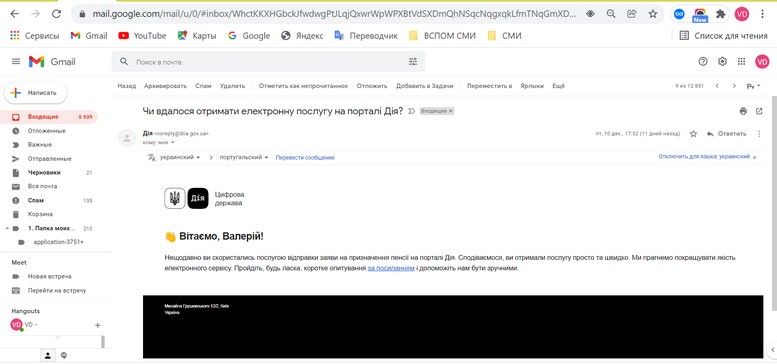The image size is (777, 364).
Task: Show search options in search box
Action: point(413,62)
